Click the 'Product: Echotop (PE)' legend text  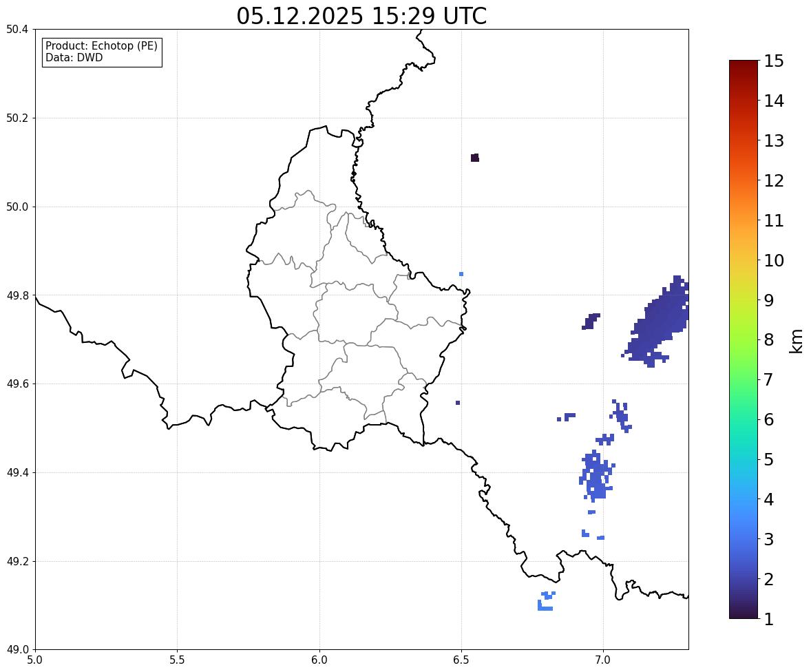pyautogui.click(x=101, y=45)
